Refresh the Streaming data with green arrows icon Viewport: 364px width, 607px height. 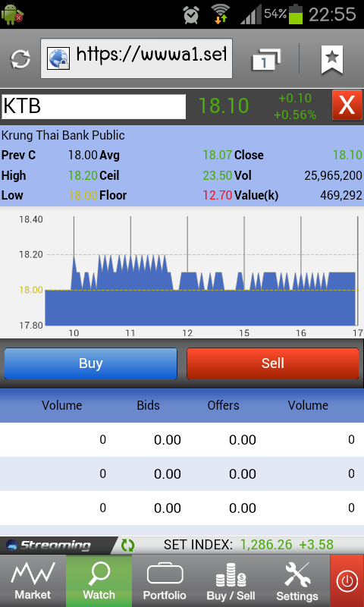[127, 545]
